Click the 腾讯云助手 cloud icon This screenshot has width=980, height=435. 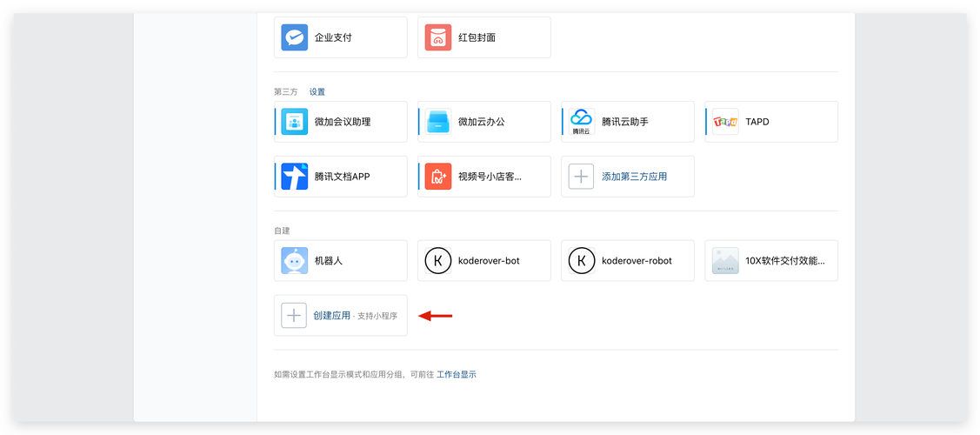point(581,122)
